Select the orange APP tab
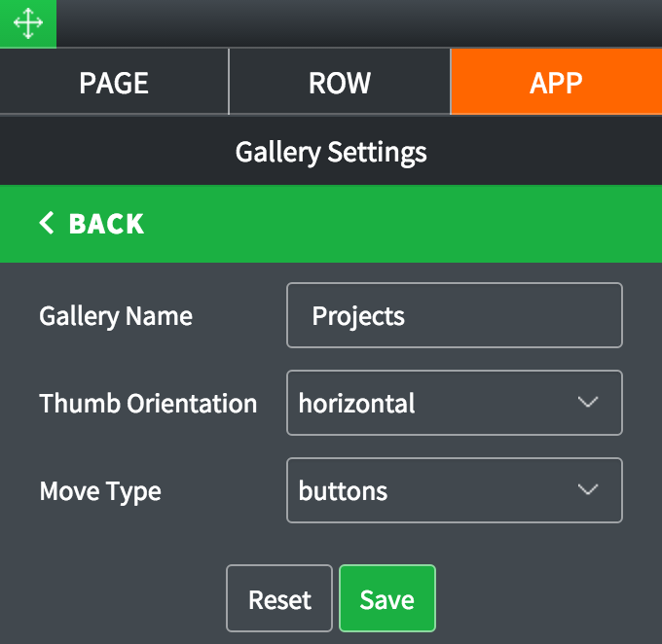Image resolution: width=662 pixels, height=644 pixels. [x=556, y=83]
